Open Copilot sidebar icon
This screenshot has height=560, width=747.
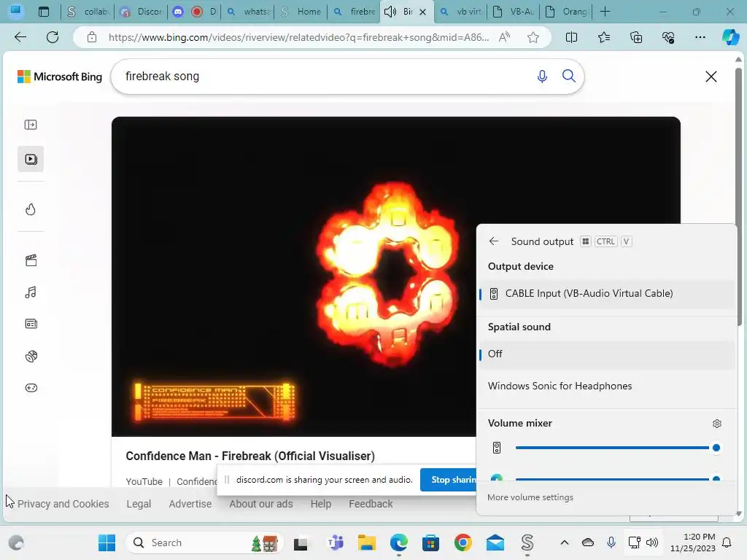click(730, 37)
